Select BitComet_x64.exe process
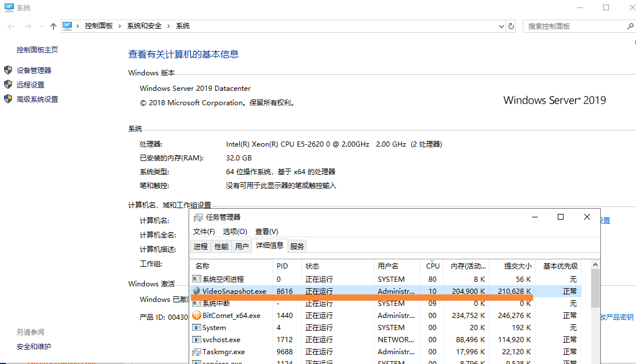 click(385, 315)
